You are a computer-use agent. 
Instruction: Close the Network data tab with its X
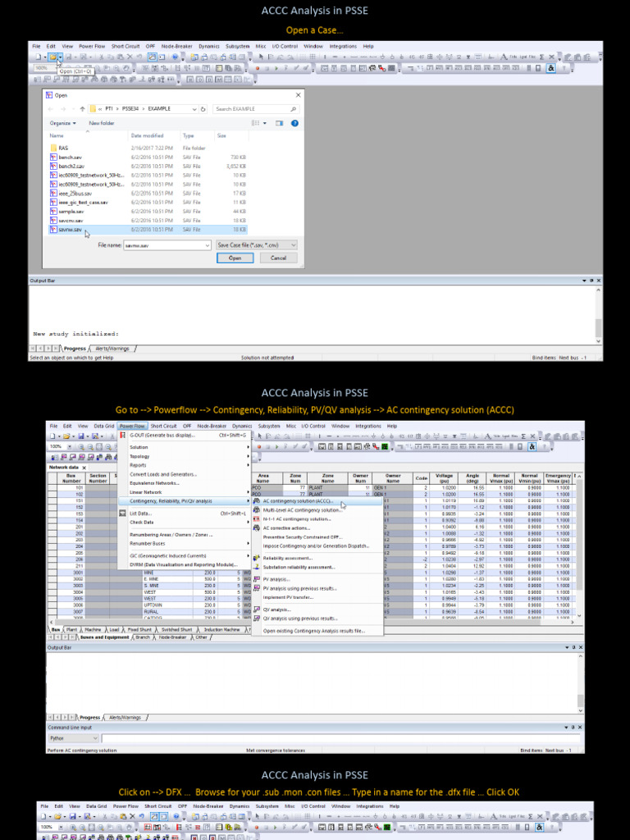[x=84, y=468]
